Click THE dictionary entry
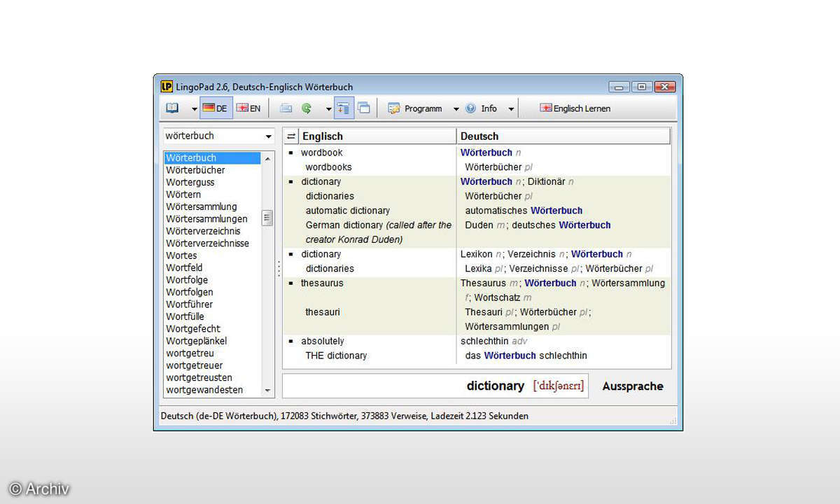The height and width of the screenshot is (504, 840). [336, 356]
